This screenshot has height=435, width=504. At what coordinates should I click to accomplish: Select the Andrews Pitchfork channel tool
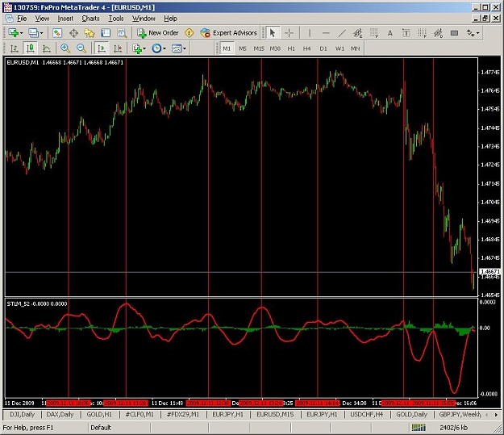click(x=438, y=33)
